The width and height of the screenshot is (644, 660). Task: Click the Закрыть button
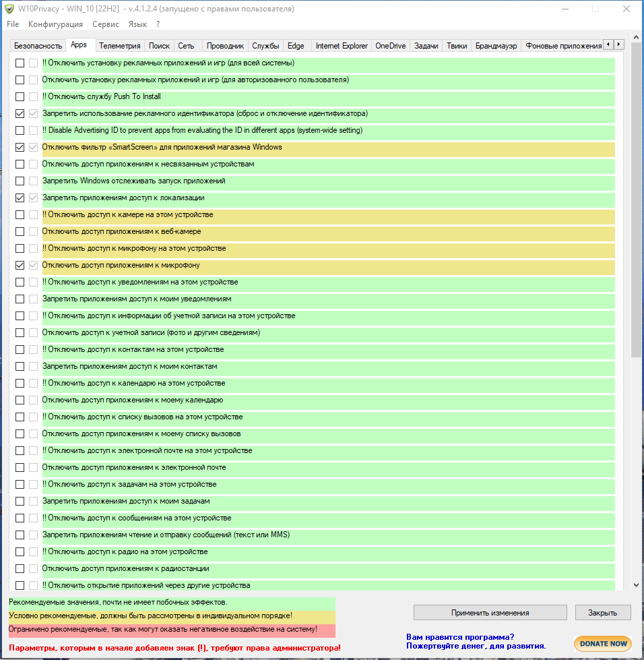tap(602, 612)
